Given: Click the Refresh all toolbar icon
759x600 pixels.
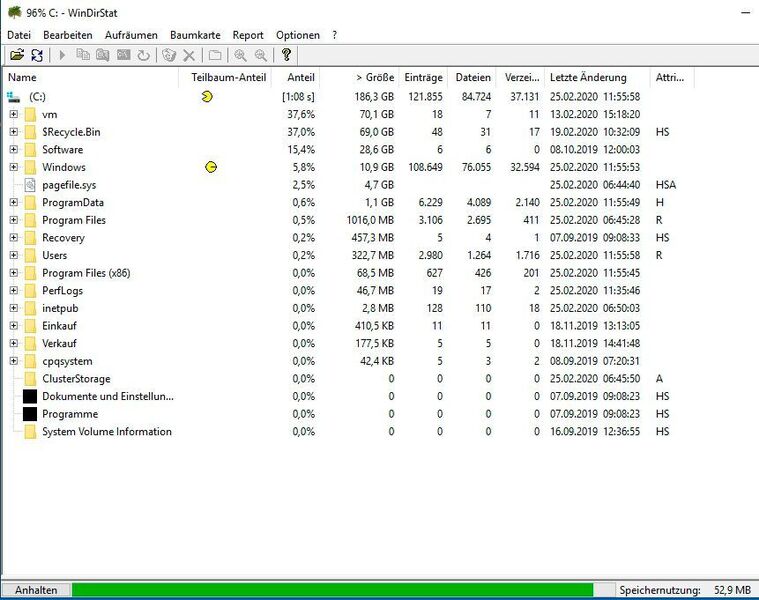Looking at the screenshot, I should click(37, 55).
